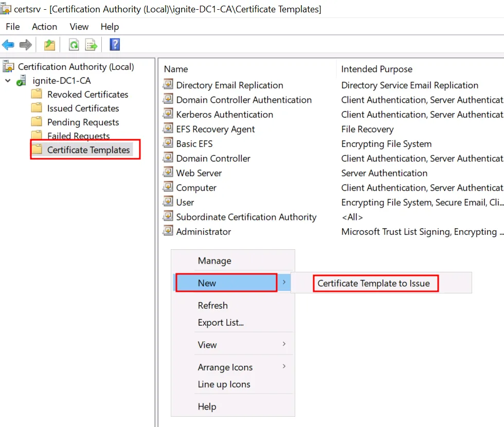Click the gray Forward arrow in toolbar
Image resolution: width=504 pixels, height=427 pixels.
pos(26,45)
